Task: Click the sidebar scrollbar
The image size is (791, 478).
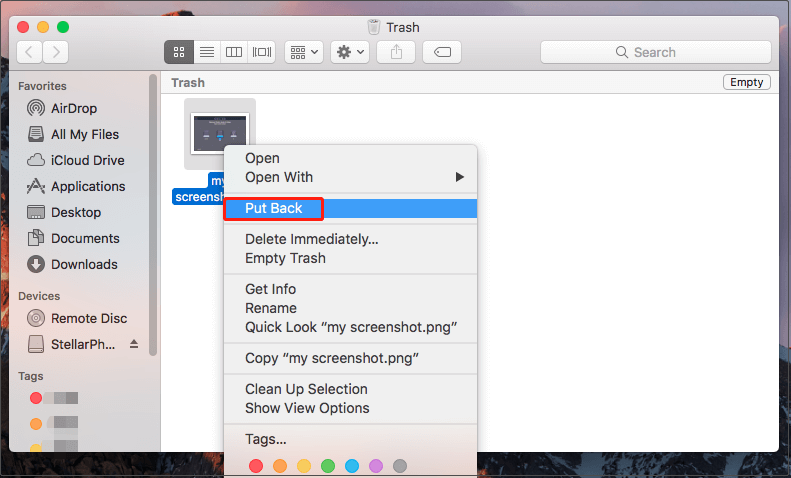Action: (153, 215)
